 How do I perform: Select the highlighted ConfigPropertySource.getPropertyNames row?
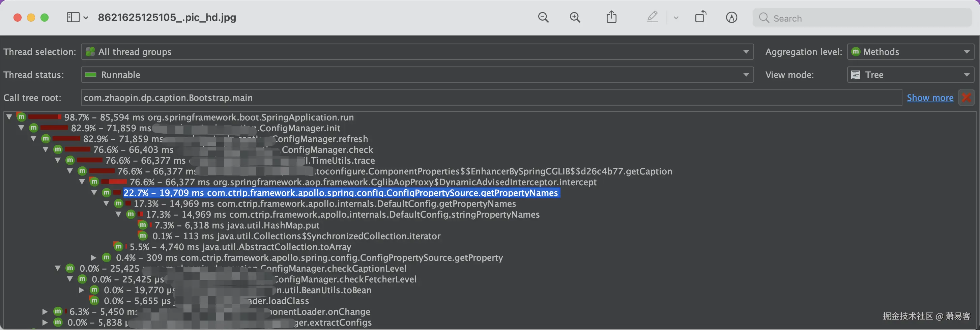341,193
